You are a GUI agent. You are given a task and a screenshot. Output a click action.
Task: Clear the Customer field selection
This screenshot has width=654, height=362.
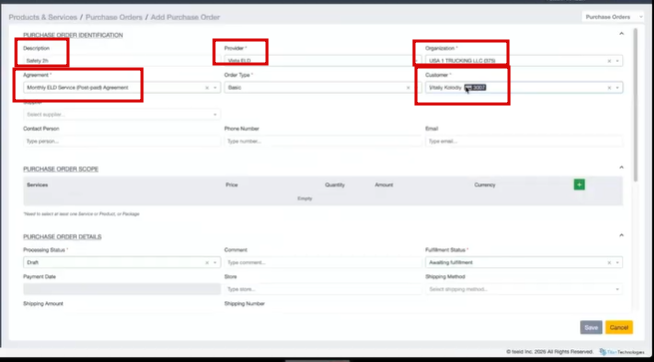[x=609, y=88]
